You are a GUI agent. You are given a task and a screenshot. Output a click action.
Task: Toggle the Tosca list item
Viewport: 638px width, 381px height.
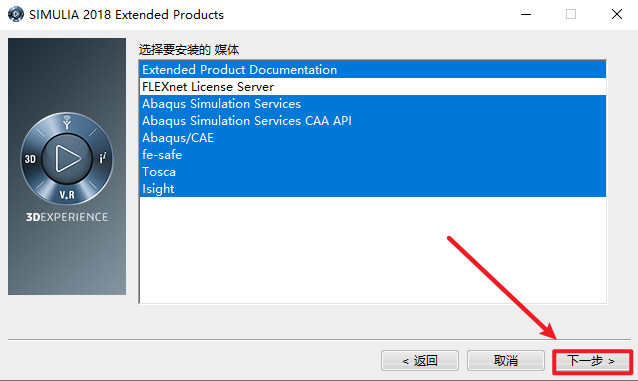tap(372, 172)
